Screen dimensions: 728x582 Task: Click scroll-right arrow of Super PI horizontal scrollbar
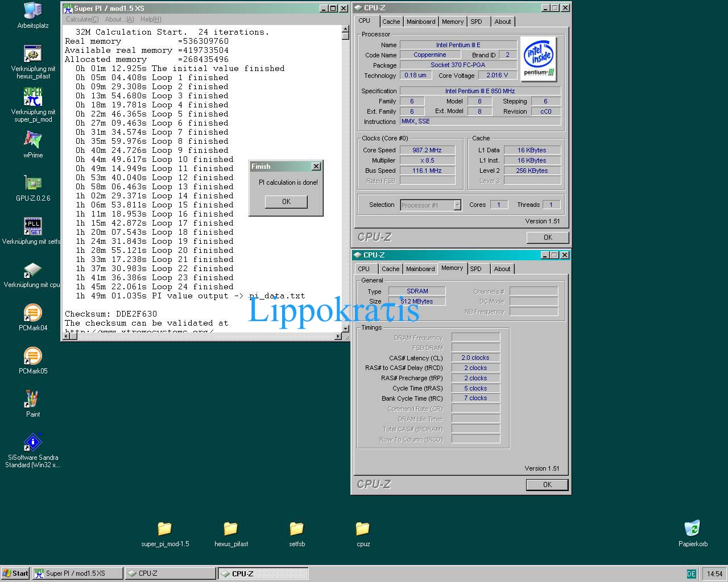tap(338, 336)
